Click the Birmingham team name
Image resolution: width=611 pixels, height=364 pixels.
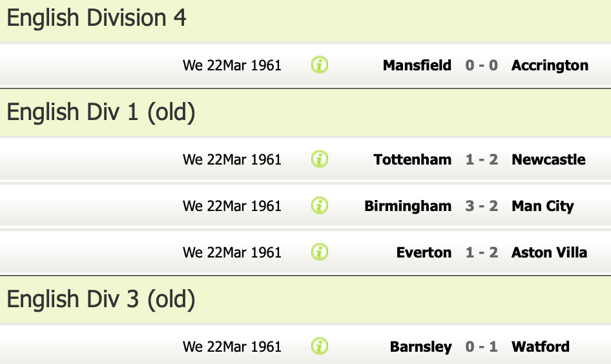click(408, 206)
